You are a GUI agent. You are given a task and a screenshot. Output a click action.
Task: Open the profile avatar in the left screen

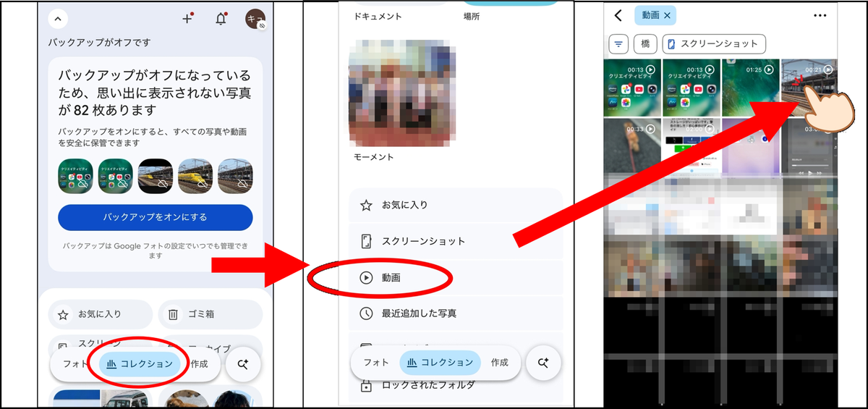pyautogui.click(x=255, y=20)
